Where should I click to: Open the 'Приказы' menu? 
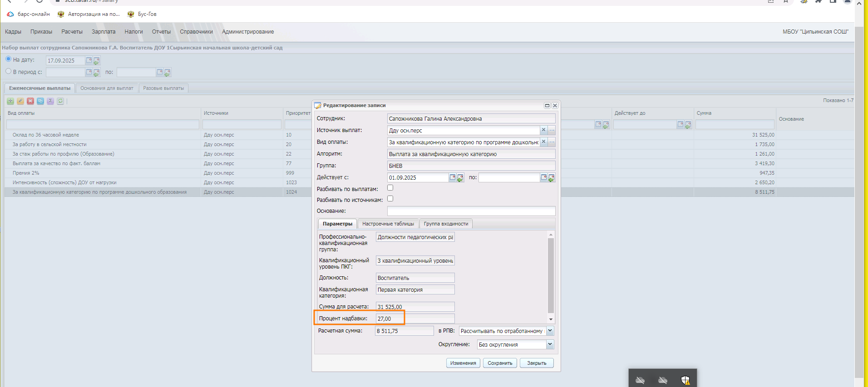point(41,32)
